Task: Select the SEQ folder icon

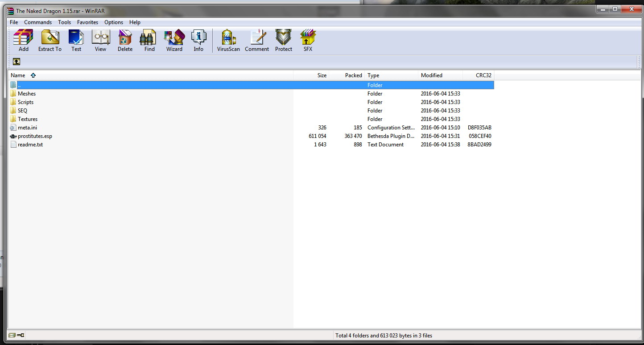Action: coord(13,111)
